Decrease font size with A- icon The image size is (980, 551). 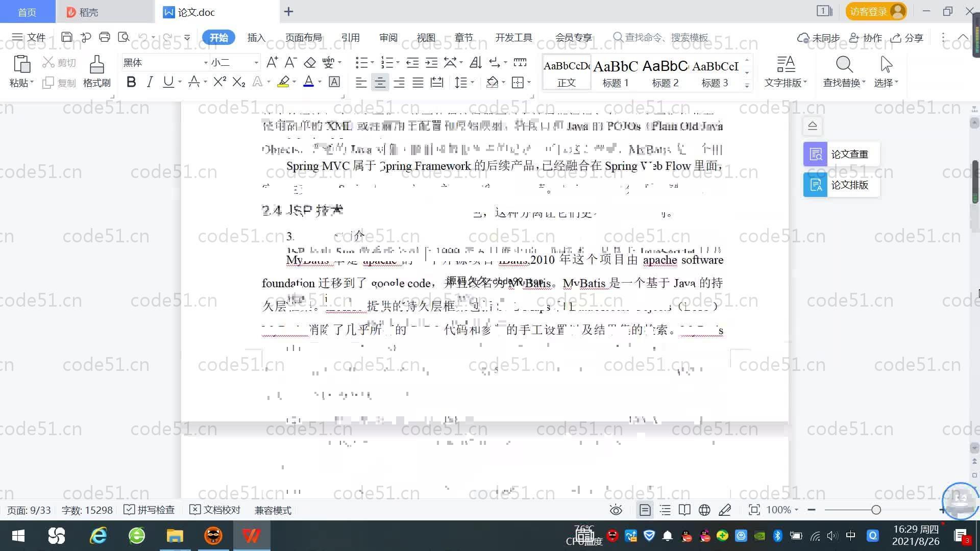click(290, 62)
